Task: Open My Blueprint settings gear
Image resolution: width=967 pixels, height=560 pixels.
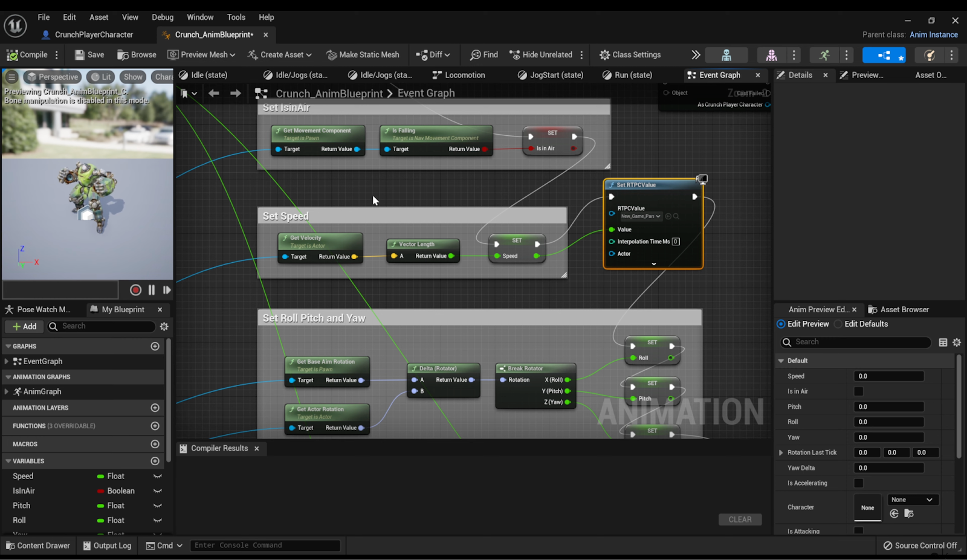Action: coord(164,326)
